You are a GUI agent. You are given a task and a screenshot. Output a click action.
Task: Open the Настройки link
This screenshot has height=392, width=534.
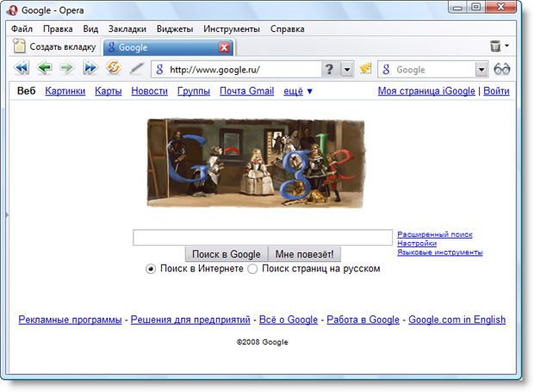(417, 243)
